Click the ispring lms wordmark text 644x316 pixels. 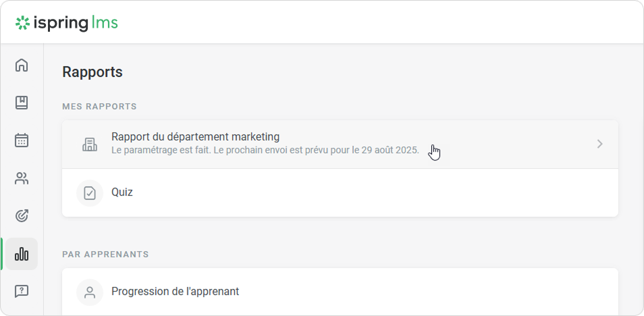(76, 23)
